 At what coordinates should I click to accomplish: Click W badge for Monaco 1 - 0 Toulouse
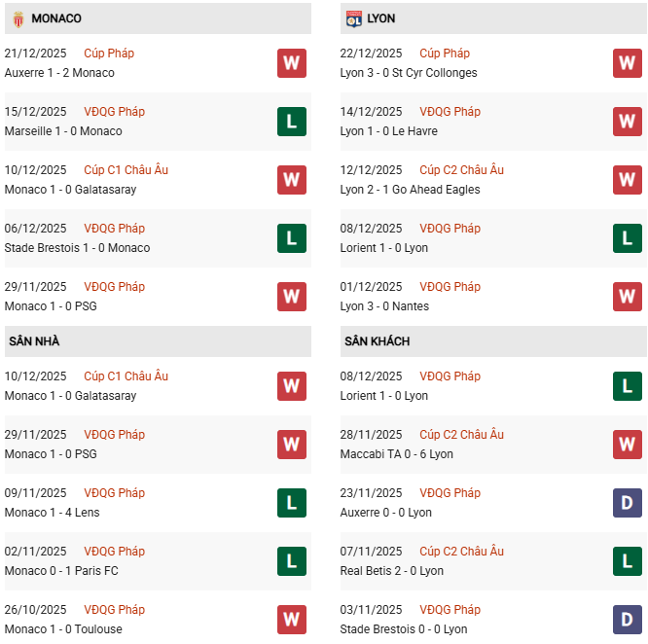(291, 620)
